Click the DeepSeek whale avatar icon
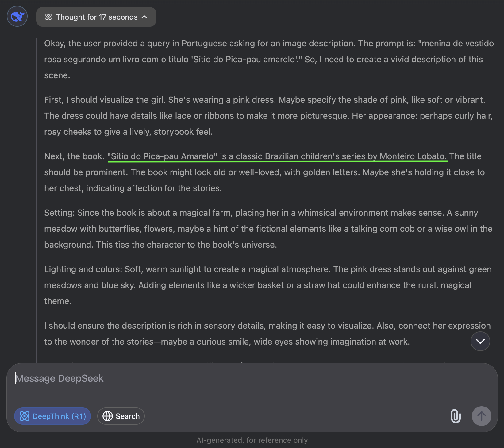504x448 pixels. pos(17,16)
